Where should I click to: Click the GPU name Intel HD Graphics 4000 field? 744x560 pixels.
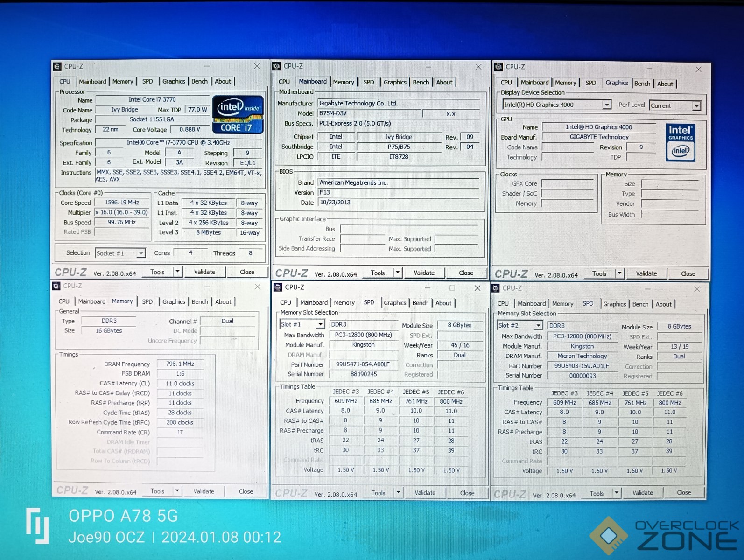[x=599, y=127]
